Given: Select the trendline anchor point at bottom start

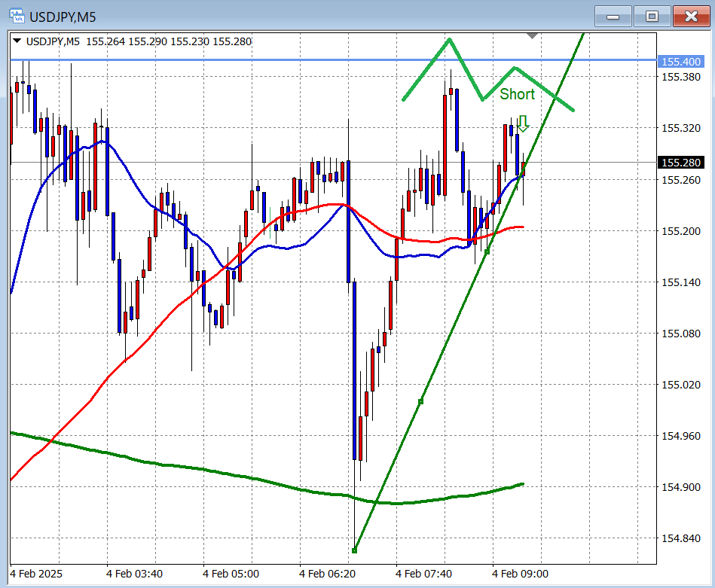Looking at the screenshot, I should [x=354, y=550].
